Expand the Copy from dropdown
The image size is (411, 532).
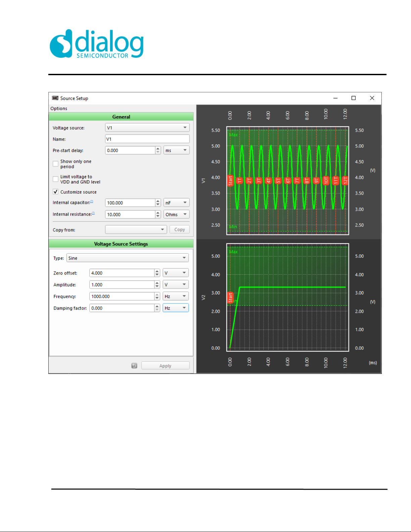pos(136,230)
